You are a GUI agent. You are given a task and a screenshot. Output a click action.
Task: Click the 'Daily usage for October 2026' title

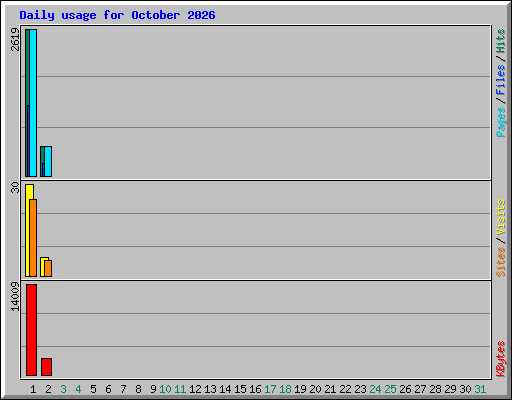[117, 15]
